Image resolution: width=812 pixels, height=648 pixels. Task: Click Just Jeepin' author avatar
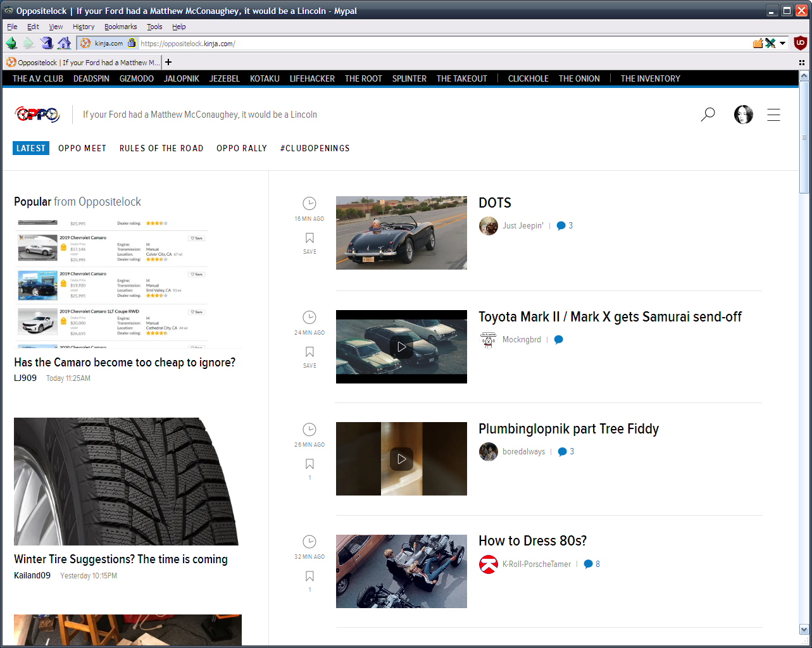488,226
